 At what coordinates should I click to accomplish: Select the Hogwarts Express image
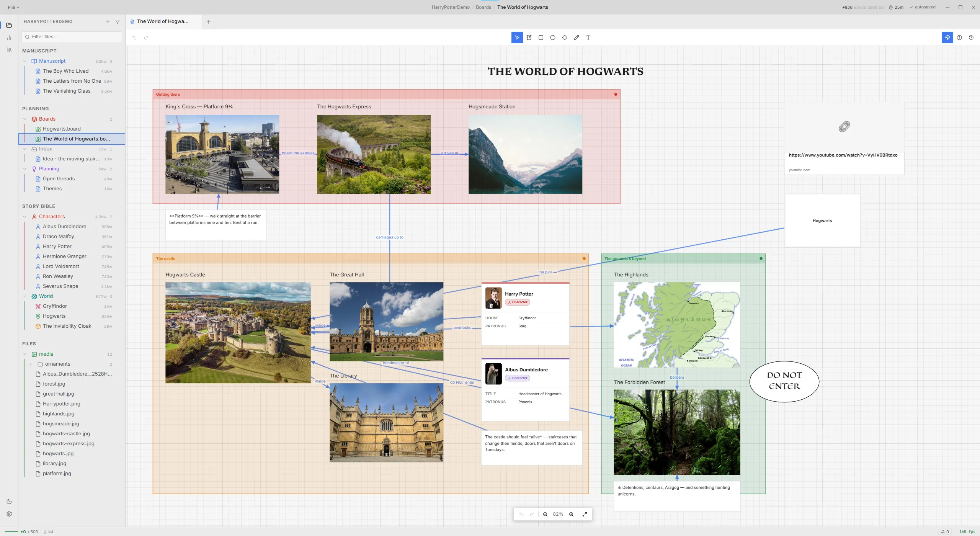(374, 154)
